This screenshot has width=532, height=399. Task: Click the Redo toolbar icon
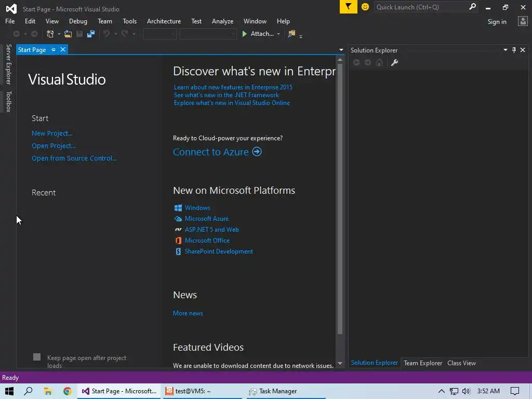click(125, 34)
